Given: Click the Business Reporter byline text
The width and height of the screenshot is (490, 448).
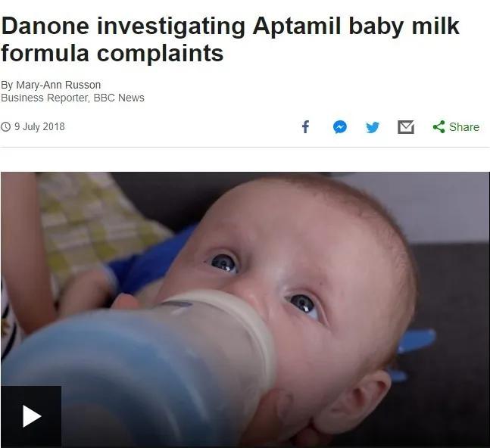Looking at the screenshot, I should click(x=45, y=98).
